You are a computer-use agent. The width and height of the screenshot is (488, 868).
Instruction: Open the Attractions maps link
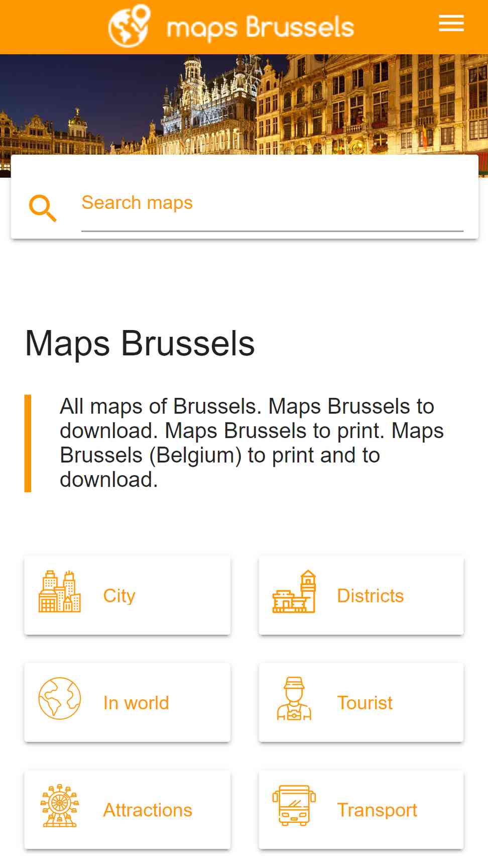(128, 810)
